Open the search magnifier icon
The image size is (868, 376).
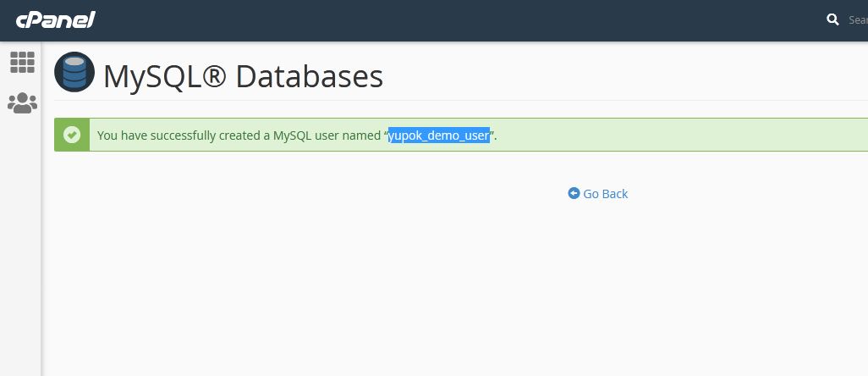(832, 20)
